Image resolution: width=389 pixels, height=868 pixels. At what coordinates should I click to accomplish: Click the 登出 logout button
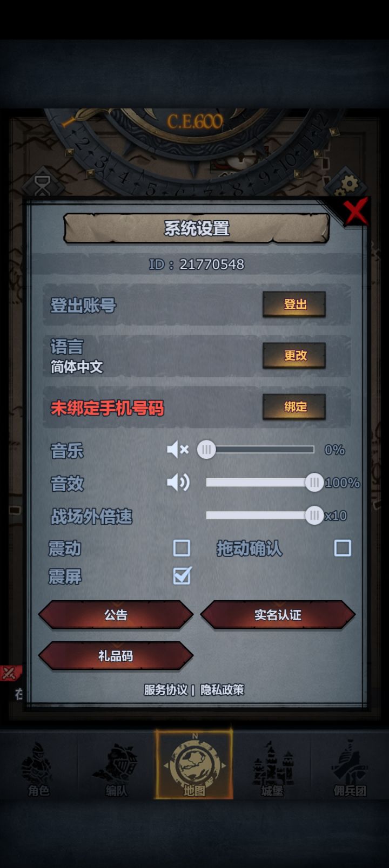point(294,304)
